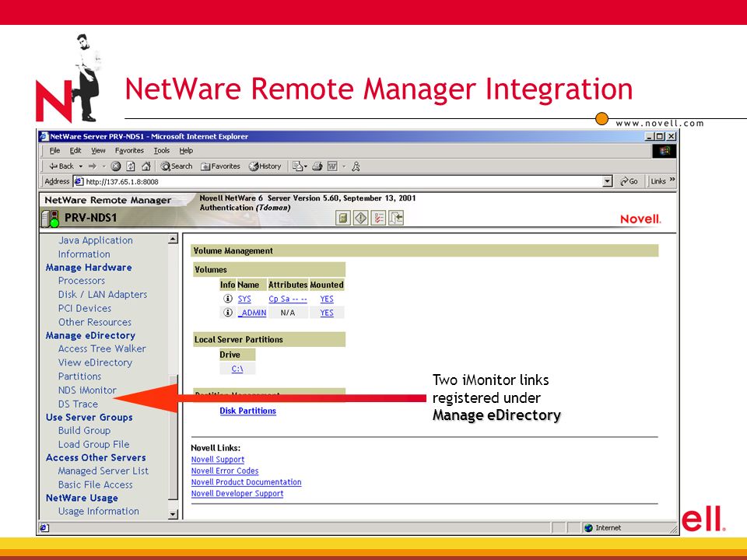Click the exit/logout header icon
Image resolution: width=747 pixels, height=560 pixels.
tap(396, 218)
